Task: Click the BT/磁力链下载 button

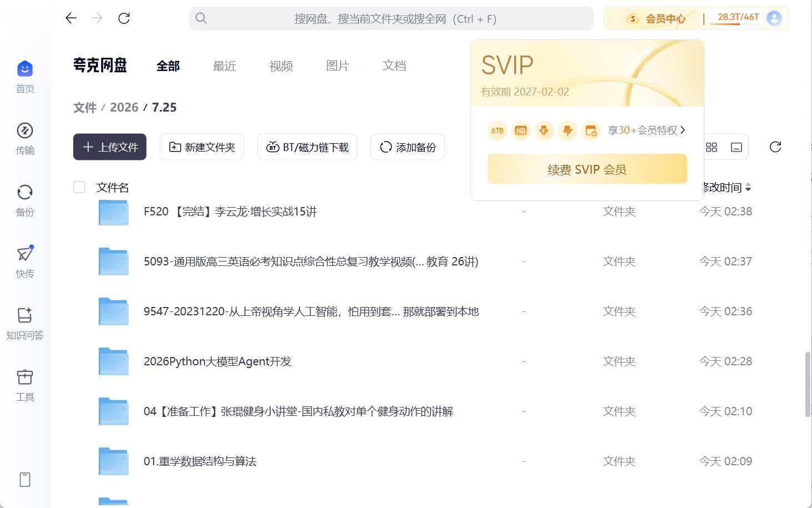Action: click(x=307, y=147)
